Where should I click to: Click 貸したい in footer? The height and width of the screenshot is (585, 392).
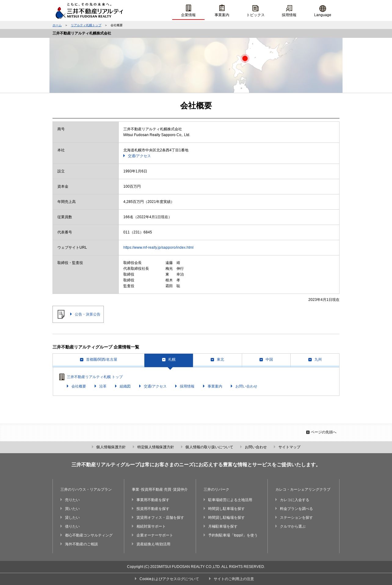[x=72, y=518]
